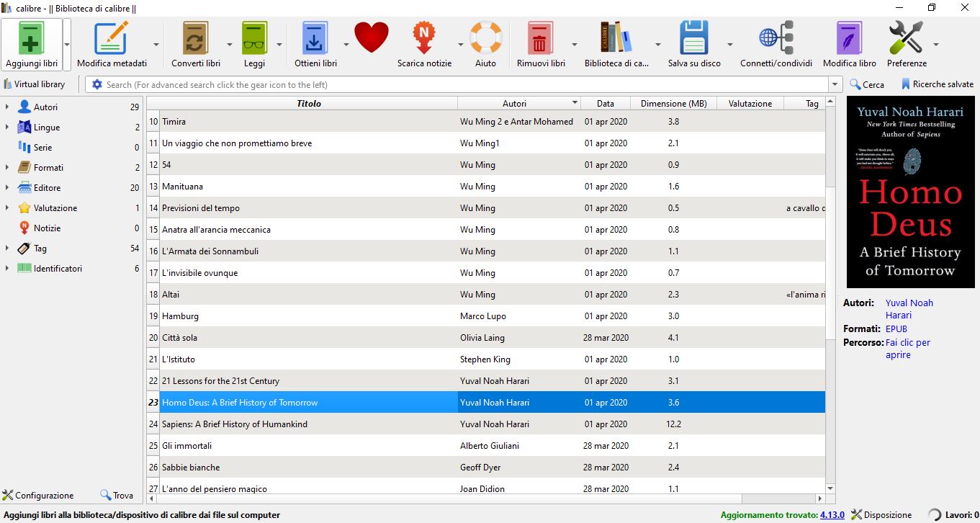Click the Cerca magnifier button
The width and height of the screenshot is (980, 523).
867,84
